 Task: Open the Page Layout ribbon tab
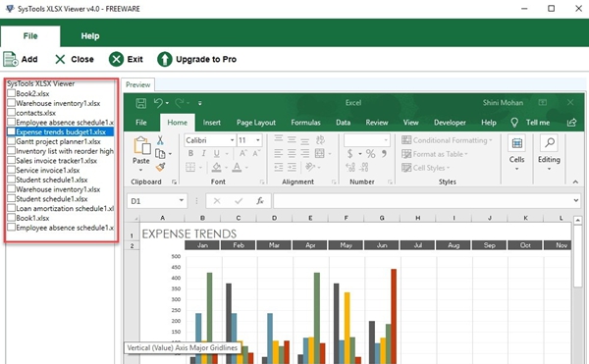(256, 123)
